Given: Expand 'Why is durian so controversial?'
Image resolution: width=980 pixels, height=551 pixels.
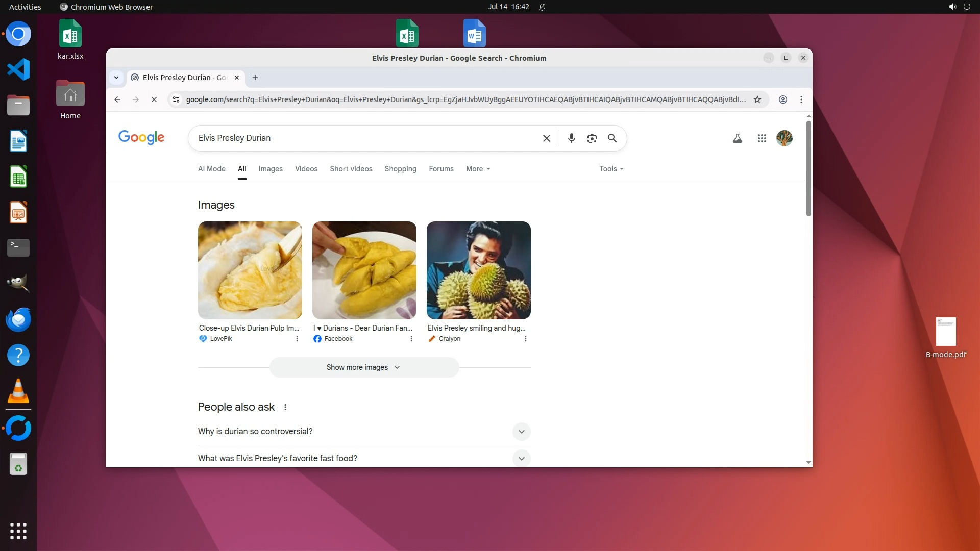Looking at the screenshot, I should click(x=521, y=432).
